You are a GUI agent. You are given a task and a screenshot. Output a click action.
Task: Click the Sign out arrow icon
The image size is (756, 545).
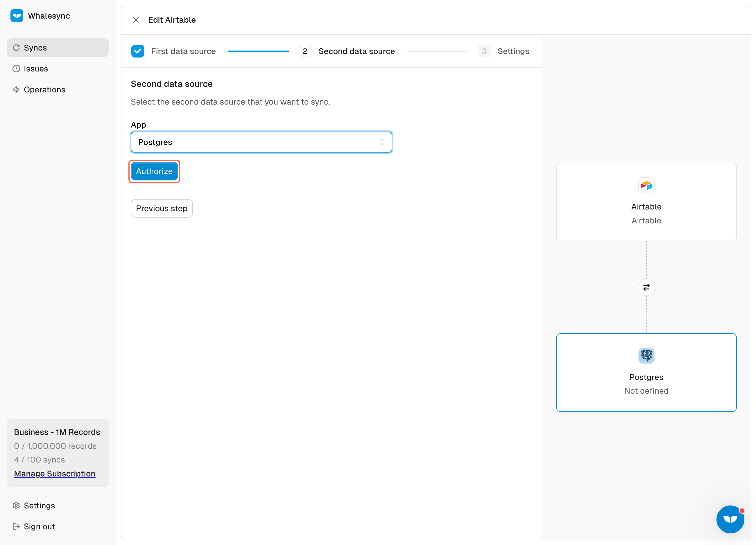tap(16, 527)
